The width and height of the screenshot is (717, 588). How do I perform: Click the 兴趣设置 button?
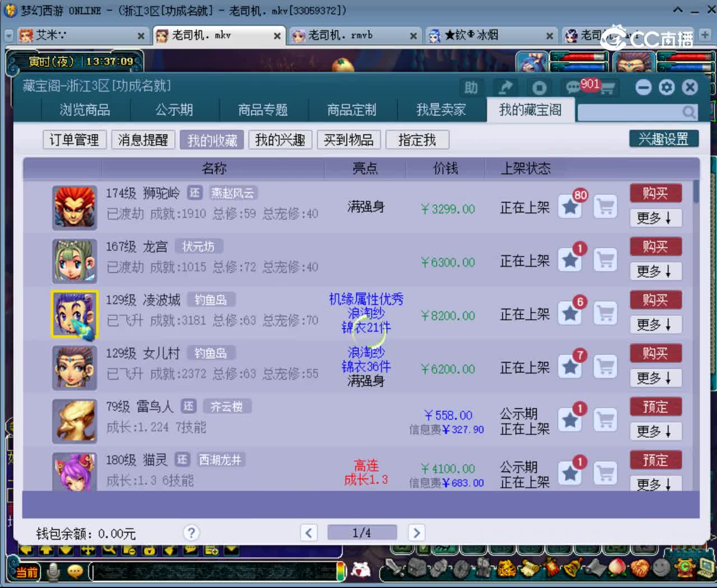click(664, 139)
